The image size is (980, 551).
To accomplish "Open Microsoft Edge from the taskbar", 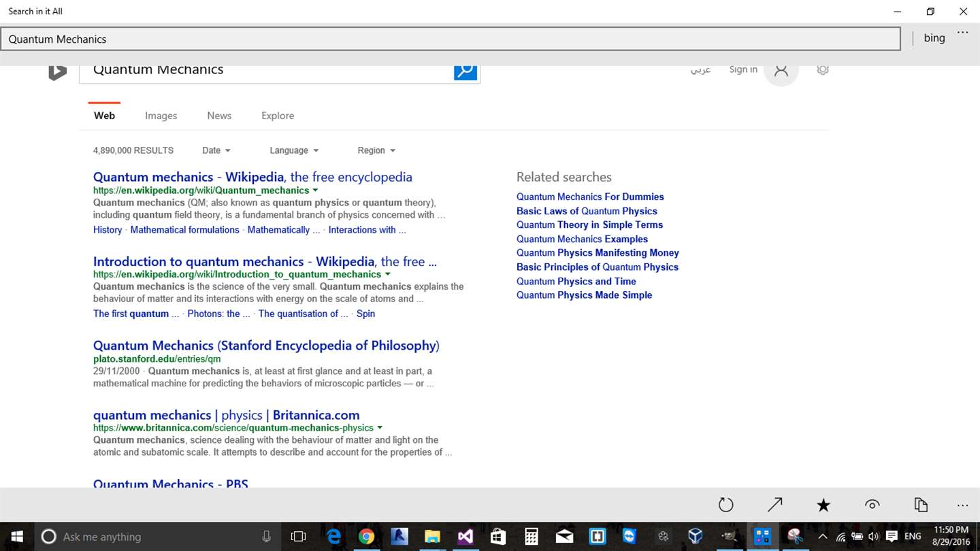I will 333,537.
